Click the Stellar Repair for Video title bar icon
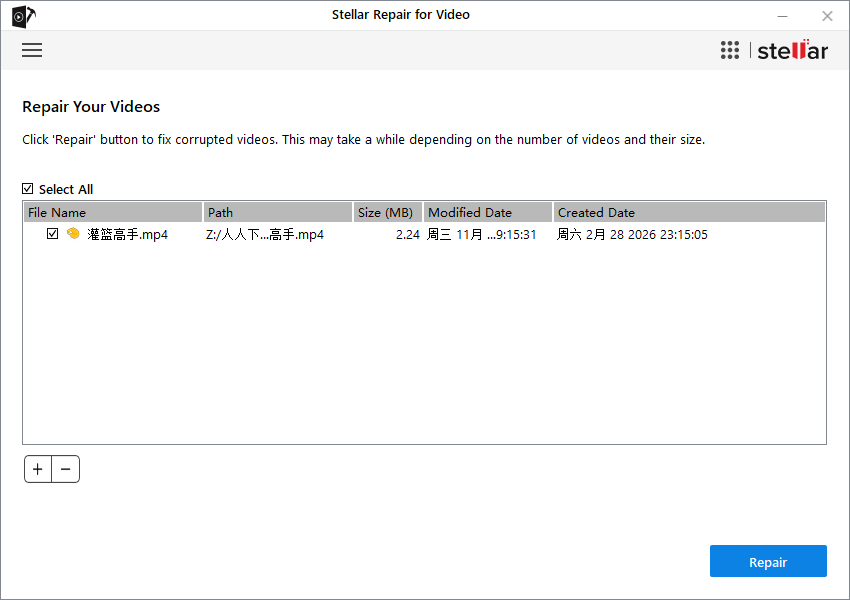 click(20, 15)
